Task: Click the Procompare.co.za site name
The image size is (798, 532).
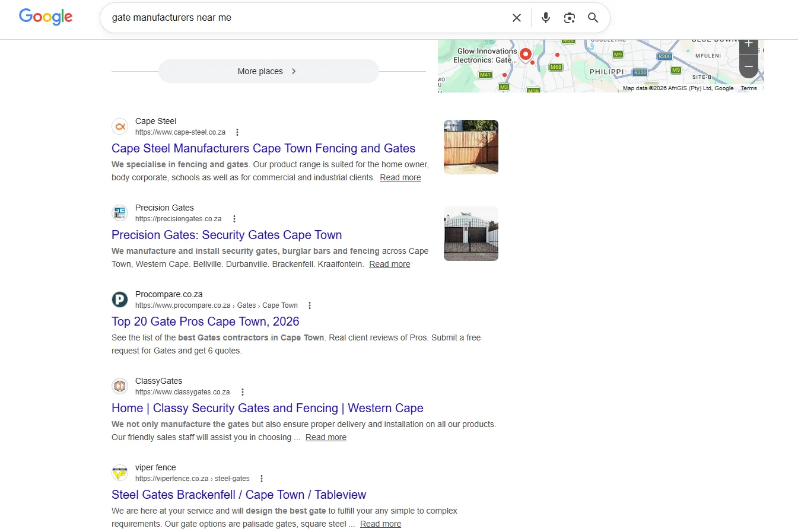Action: 169,294
